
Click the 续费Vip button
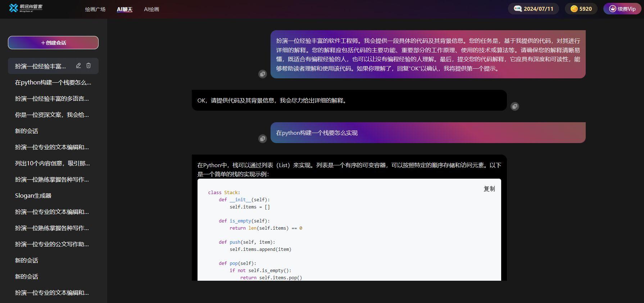(x=622, y=9)
